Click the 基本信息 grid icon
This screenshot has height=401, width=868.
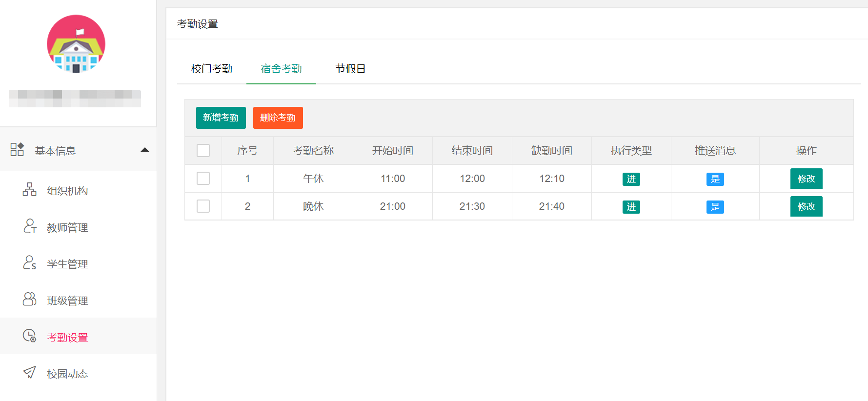(x=17, y=150)
